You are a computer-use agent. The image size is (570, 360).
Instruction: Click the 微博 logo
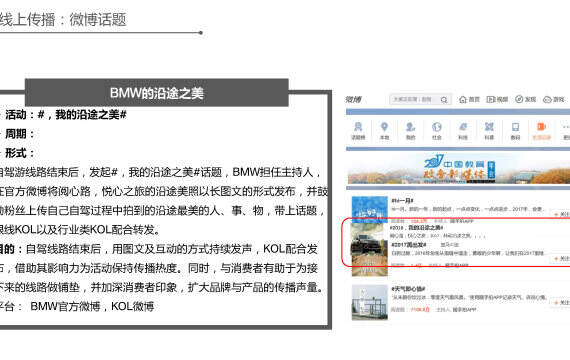[x=353, y=99]
